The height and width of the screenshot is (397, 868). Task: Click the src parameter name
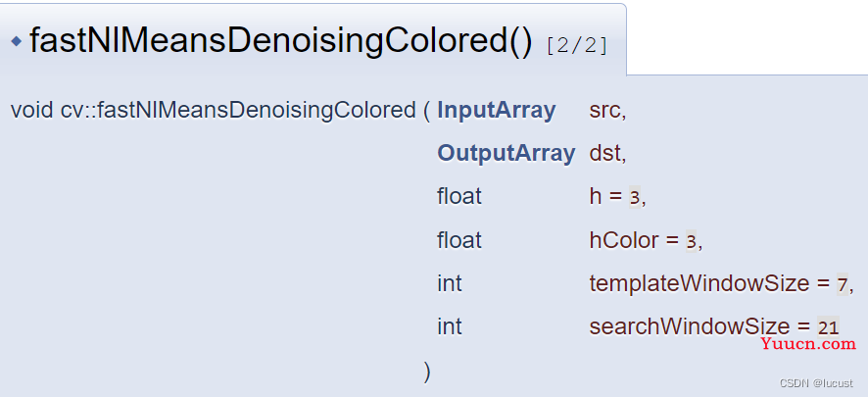click(x=607, y=111)
